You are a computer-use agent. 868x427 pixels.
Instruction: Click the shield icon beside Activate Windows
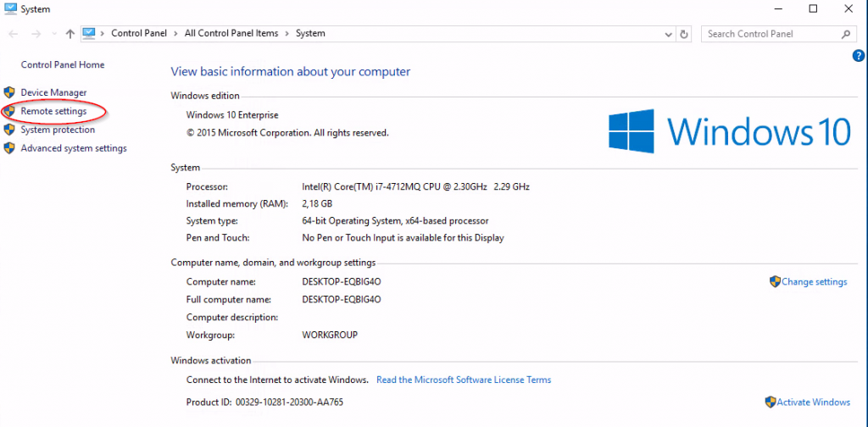(x=771, y=402)
